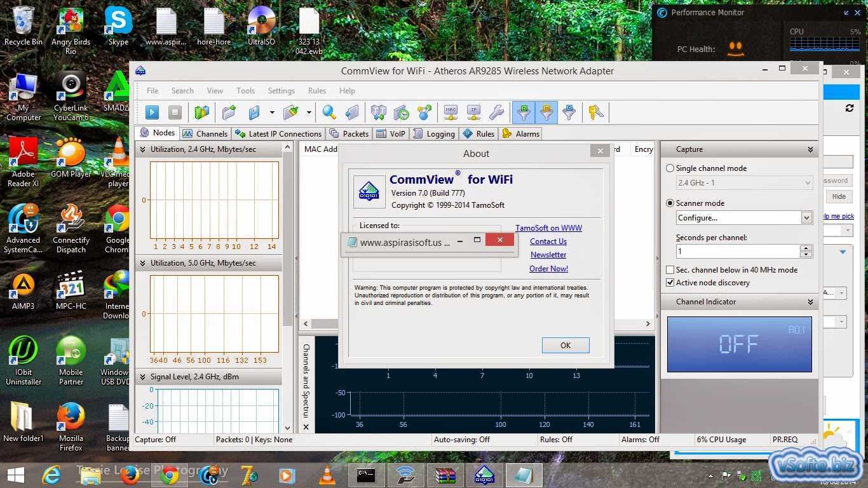Toggle the Capture Management Packets funnel
Screen dimensions: 868x488
[546, 112]
